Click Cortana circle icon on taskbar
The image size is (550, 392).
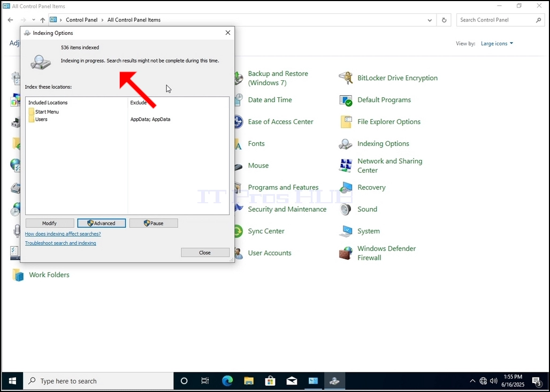184,381
